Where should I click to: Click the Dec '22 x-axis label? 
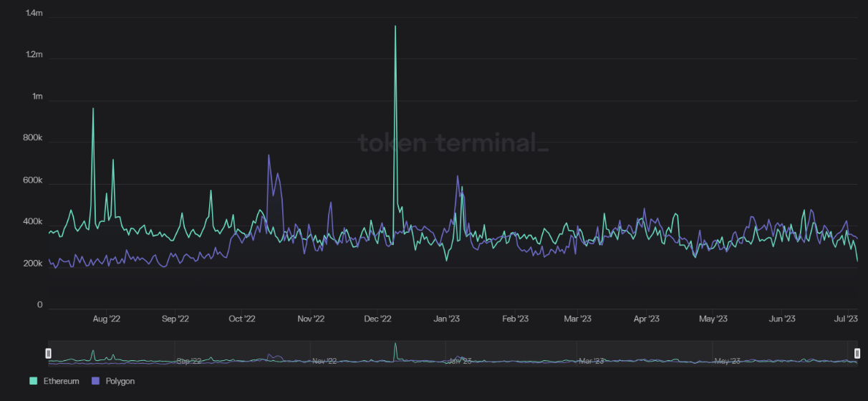point(378,319)
